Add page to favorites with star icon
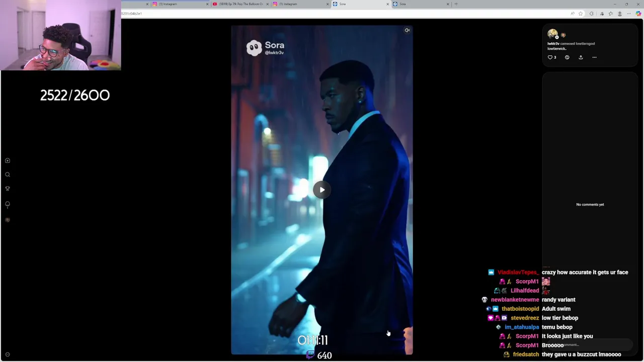Screen dimensions: 644x362 tap(581, 14)
